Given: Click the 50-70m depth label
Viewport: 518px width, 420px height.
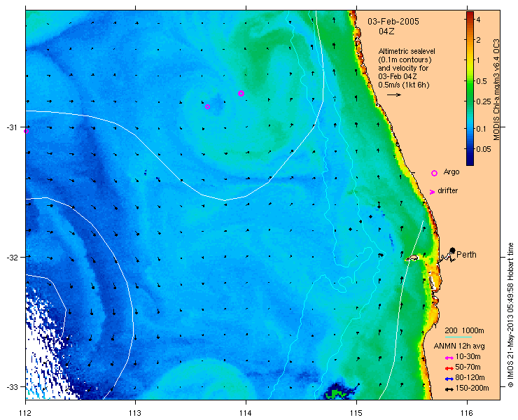Looking at the screenshot, I should pyautogui.click(x=468, y=367).
